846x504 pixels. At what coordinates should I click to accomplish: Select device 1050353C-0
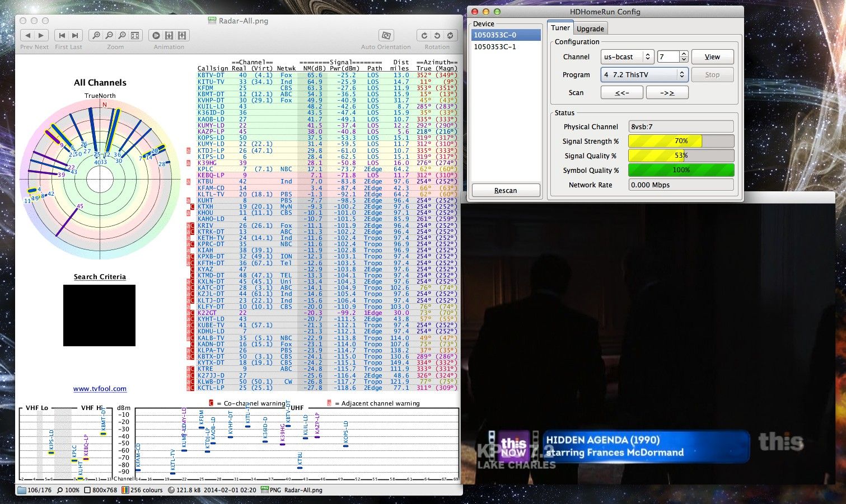pyautogui.click(x=506, y=35)
